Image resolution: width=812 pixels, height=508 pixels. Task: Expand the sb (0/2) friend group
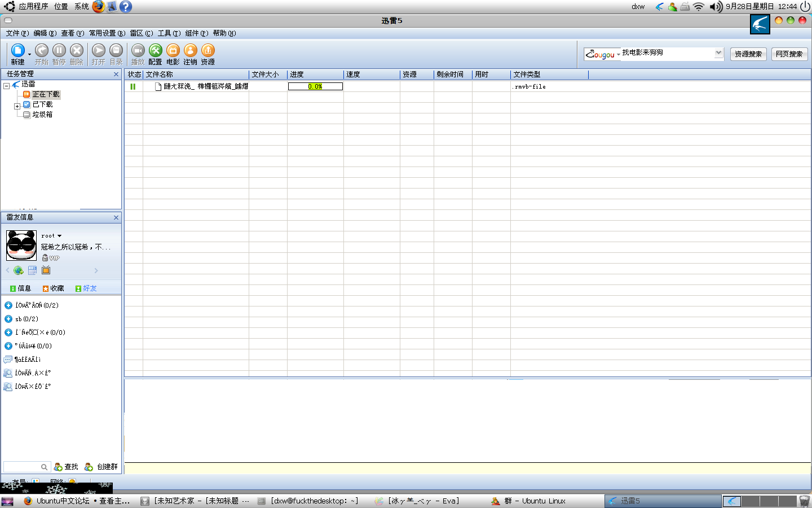pos(8,319)
